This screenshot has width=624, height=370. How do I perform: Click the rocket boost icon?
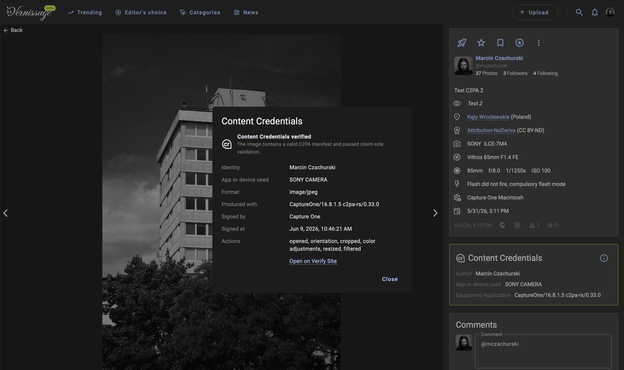click(x=462, y=43)
